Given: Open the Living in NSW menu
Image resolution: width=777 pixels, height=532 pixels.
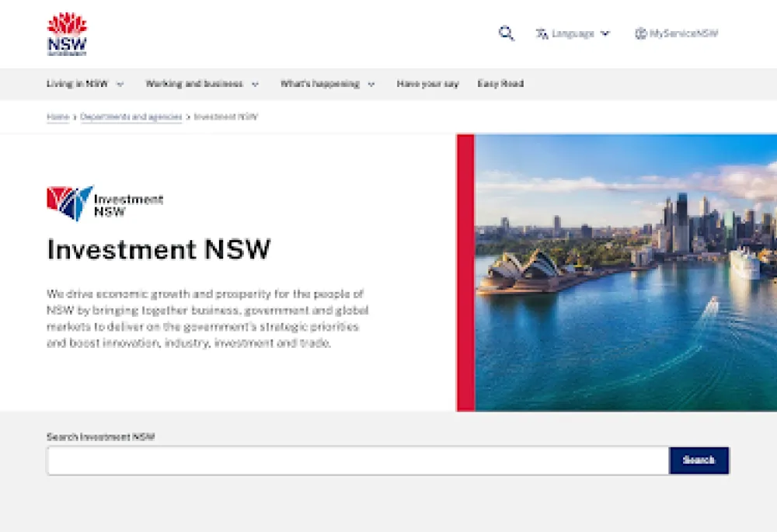Looking at the screenshot, I should point(77,84).
